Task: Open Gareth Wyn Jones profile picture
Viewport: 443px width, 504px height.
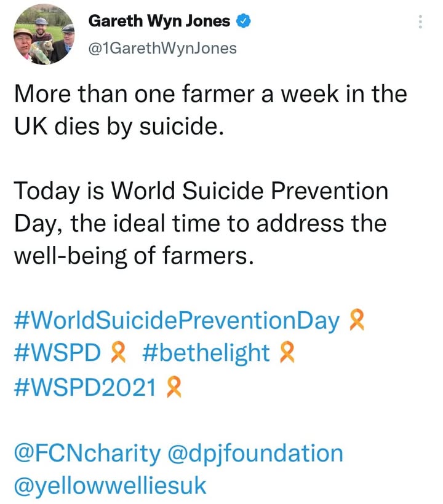Action: coord(44,34)
